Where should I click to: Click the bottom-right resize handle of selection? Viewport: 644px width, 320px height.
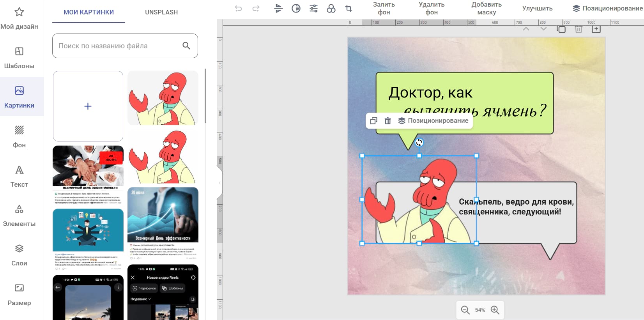(x=476, y=243)
